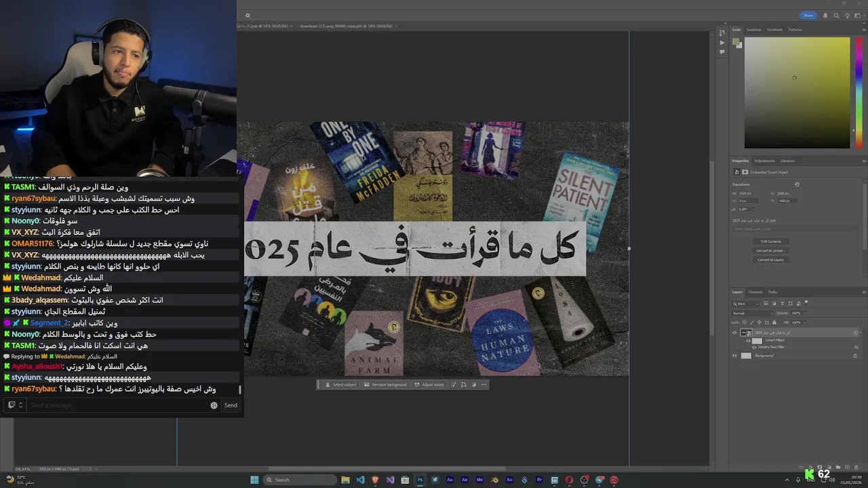Filter layers by type layers icon
This screenshot has width=868, height=488.
pyautogui.click(x=783, y=303)
